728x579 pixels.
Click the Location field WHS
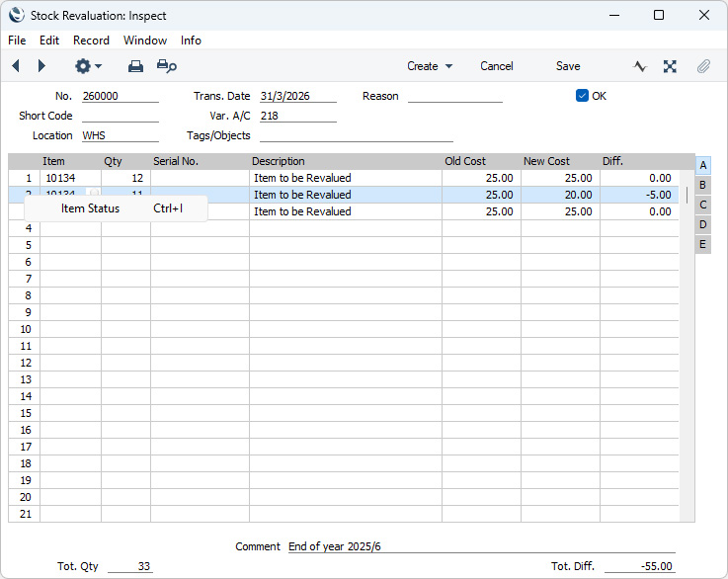coord(121,135)
